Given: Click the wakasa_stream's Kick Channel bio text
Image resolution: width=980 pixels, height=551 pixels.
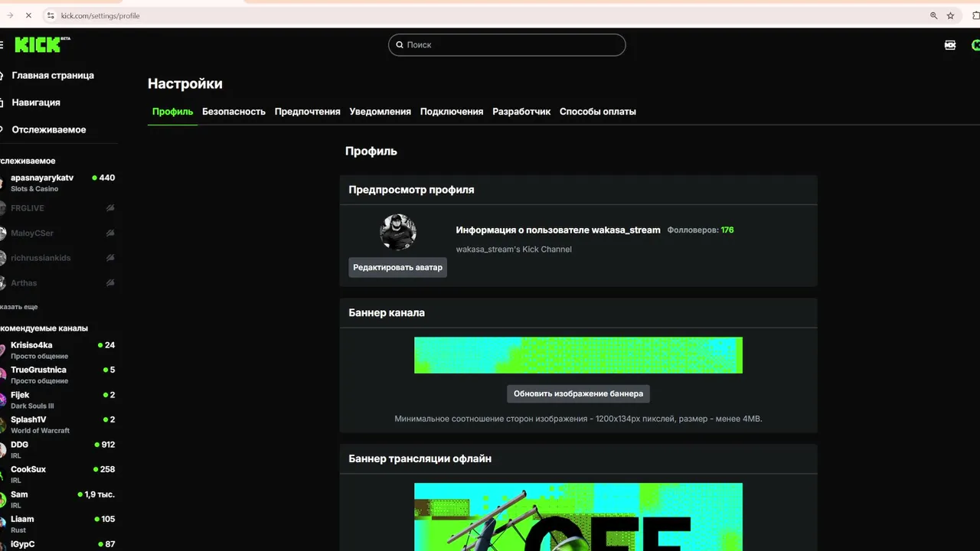Looking at the screenshot, I should (x=514, y=249).
